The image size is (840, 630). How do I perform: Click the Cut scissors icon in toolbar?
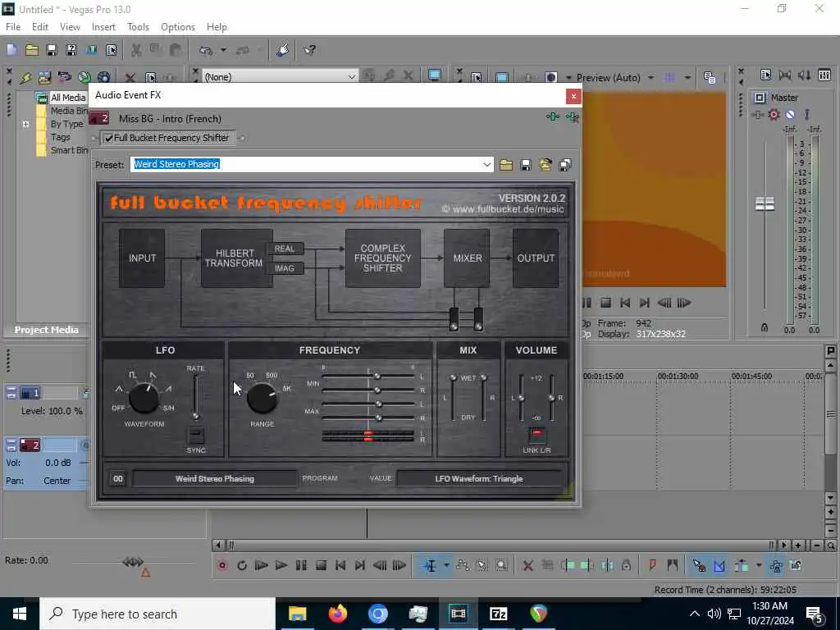click(x=136, y=50)
